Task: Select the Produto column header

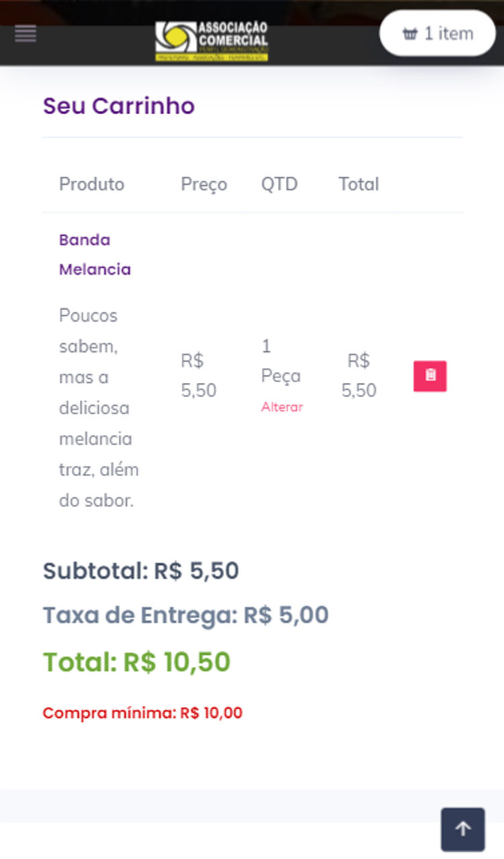Action: pos(91,184)
